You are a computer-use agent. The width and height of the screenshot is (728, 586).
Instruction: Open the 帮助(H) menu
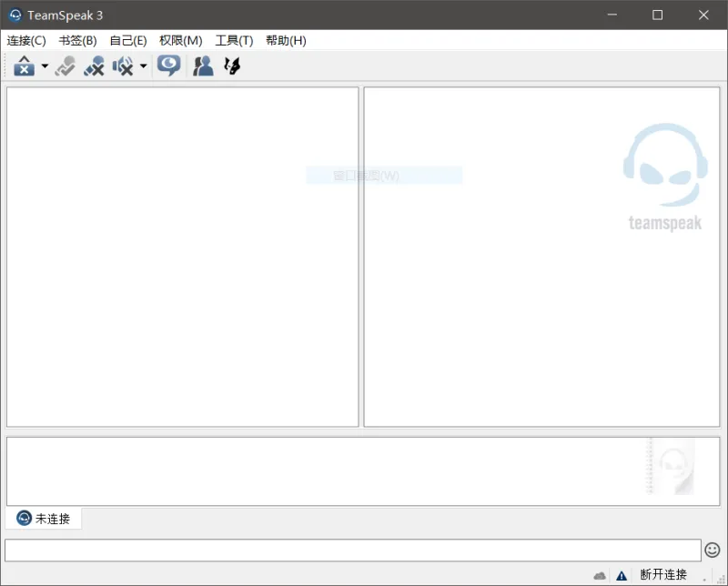pyautogui.click(x=286, y=41)
